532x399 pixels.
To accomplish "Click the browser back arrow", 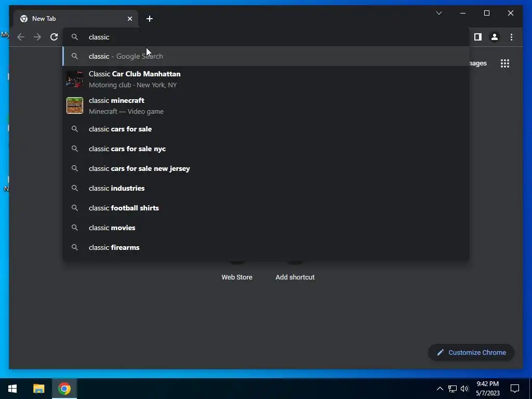I will 21,37.
